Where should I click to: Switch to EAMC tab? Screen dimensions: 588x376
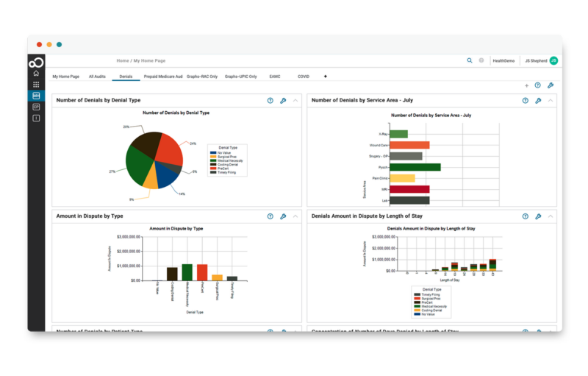coord(275,77)
